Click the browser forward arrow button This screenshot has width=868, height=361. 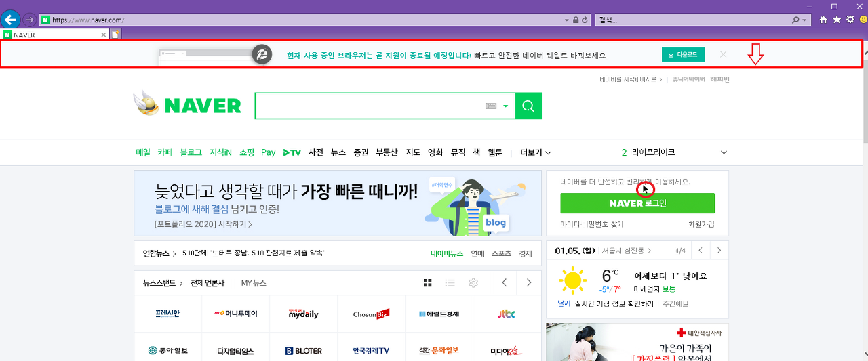point(30,20)
